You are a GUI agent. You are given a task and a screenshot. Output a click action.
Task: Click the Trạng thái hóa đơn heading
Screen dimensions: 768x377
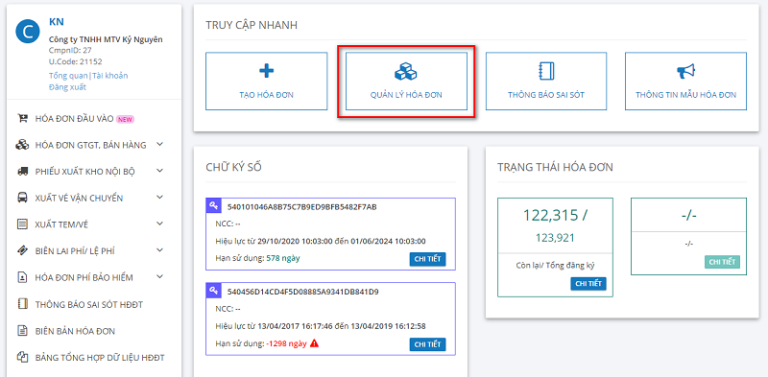click(x=555, y=167)
